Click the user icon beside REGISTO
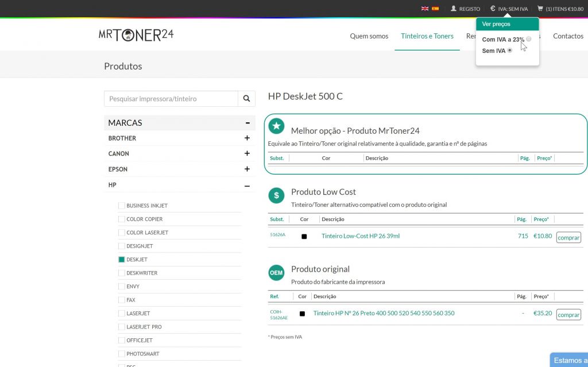The width and height of the screenshot is (588, 367). (x=454, y=9)
